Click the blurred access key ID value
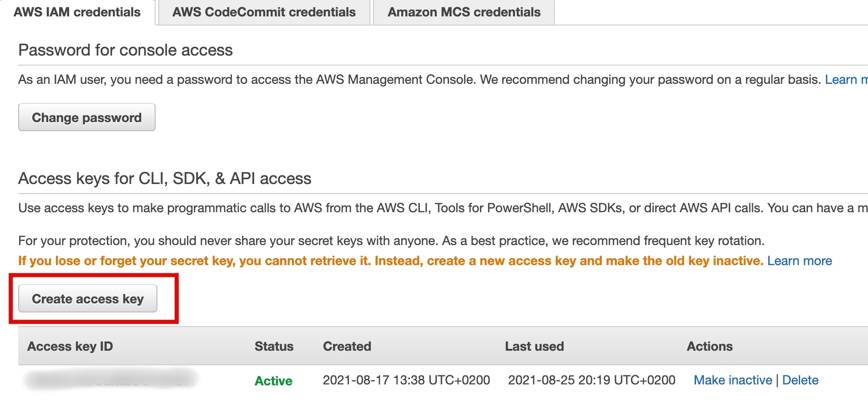 109,379
